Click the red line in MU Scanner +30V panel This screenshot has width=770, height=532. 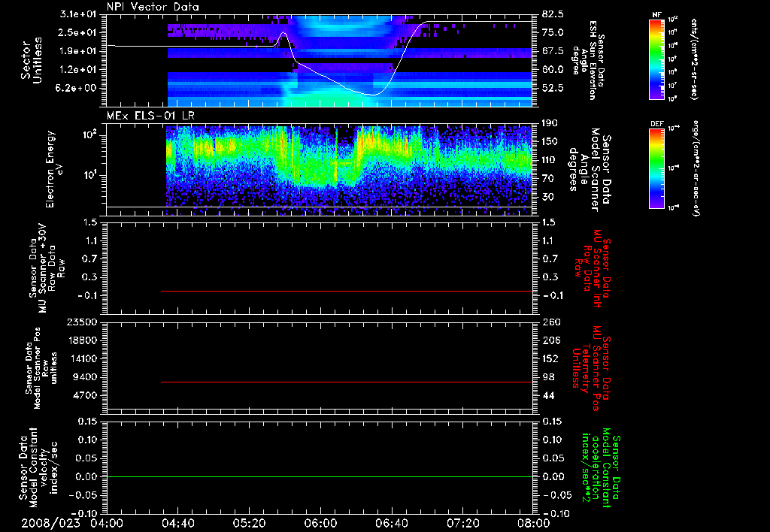(x=347, y=291)
